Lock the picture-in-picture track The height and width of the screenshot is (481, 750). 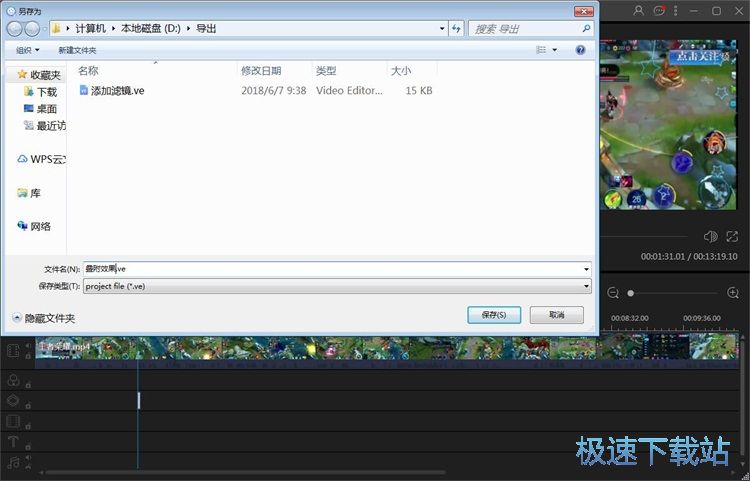pyautogui.click(x=28, y=426)
